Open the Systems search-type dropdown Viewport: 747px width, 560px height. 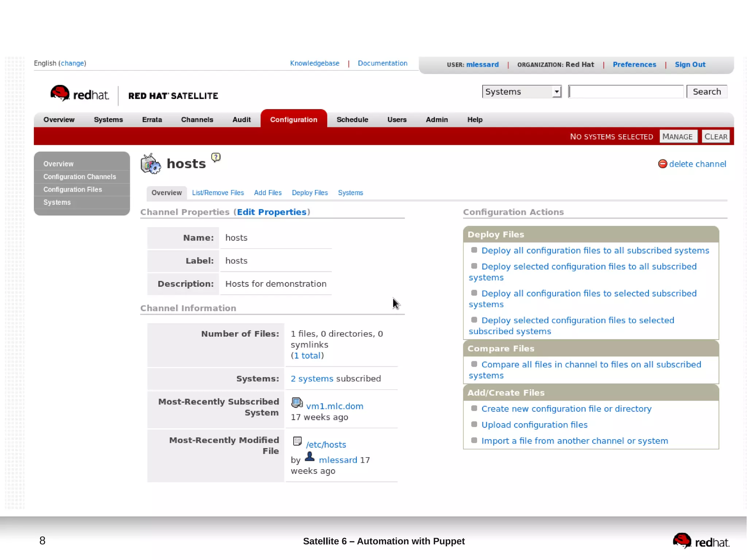521,92
